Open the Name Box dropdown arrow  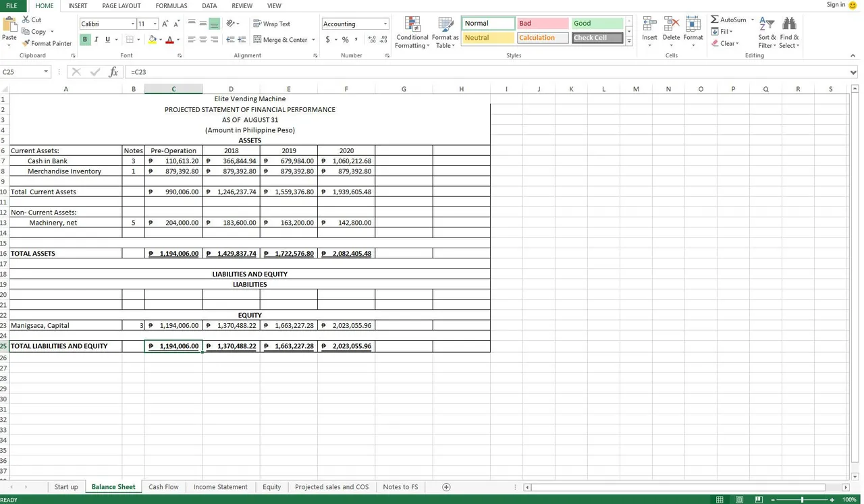[46, 72]
